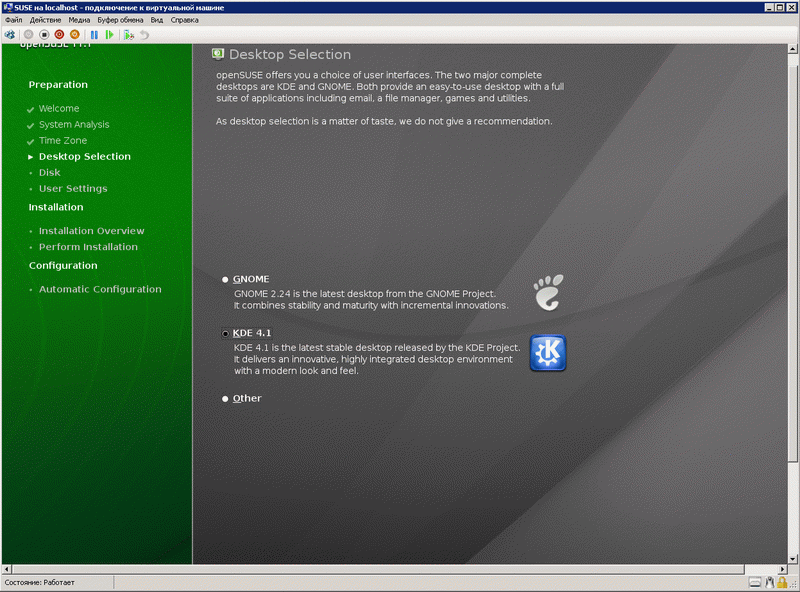
Task: Click the Installation Overview step
Action: pos(91,231)
